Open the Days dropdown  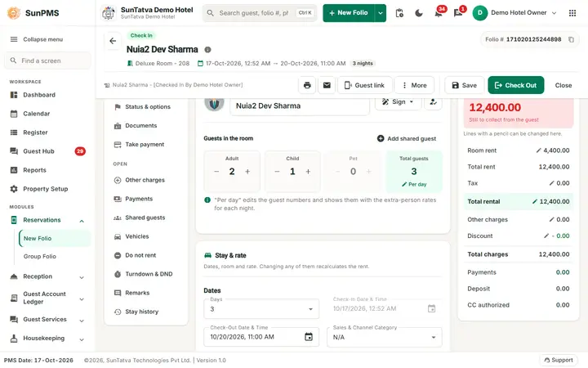pos(261,309)
